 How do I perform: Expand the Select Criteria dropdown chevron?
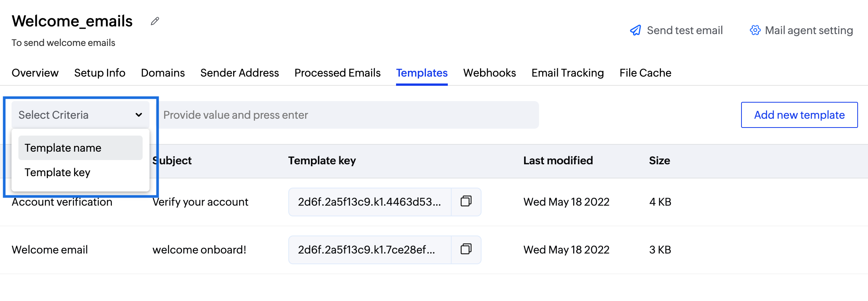[x=139, y=115]
